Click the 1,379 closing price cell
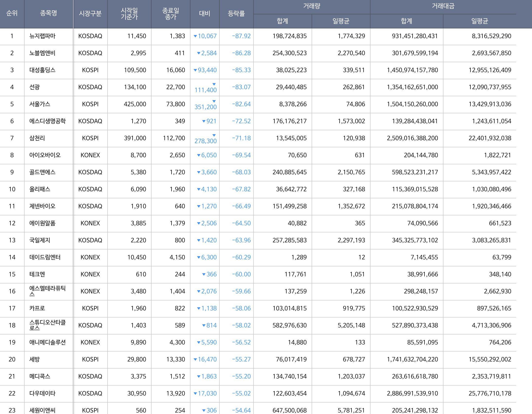 point(177,223)
